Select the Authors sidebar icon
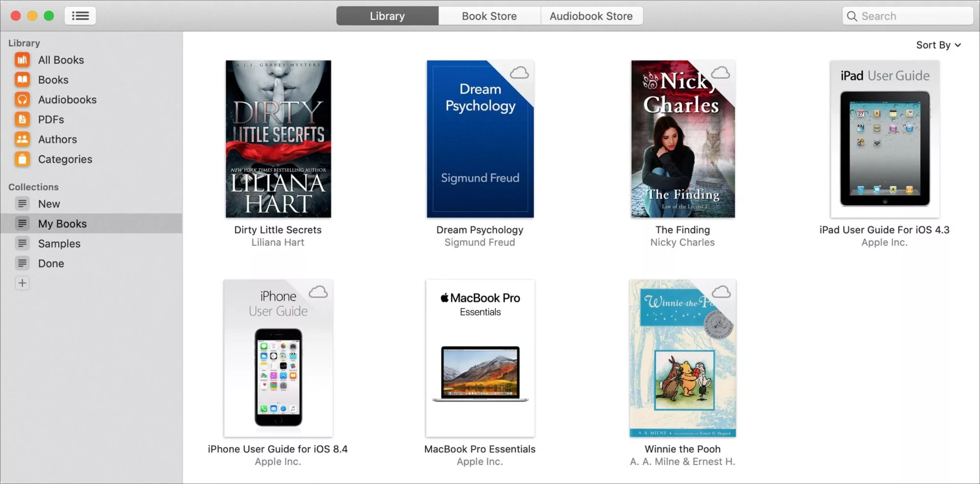 pos(22,139)
